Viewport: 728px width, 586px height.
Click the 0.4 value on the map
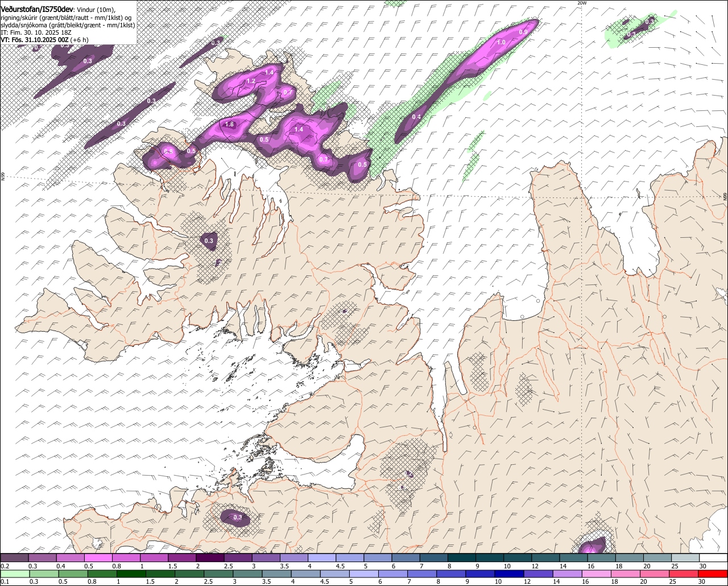pyautogui.click(x=416, y=117)
